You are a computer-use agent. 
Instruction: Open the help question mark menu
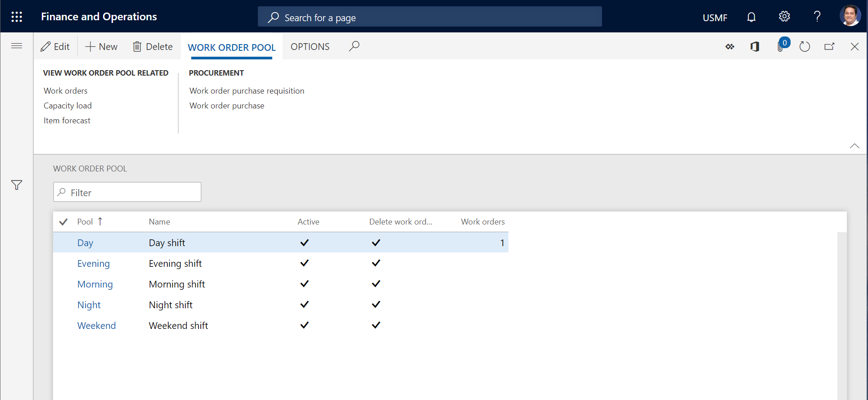pos(817,17)
